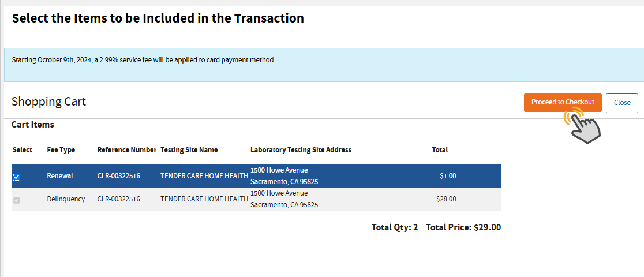Click the Renewal row reference number
The image size is (644, 277).
[118, 176]
